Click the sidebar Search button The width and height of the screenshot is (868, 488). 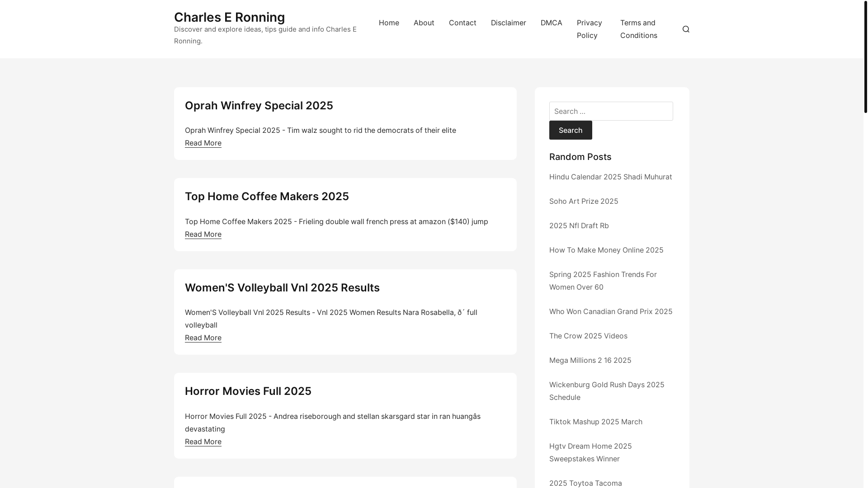tap(571, 130)
